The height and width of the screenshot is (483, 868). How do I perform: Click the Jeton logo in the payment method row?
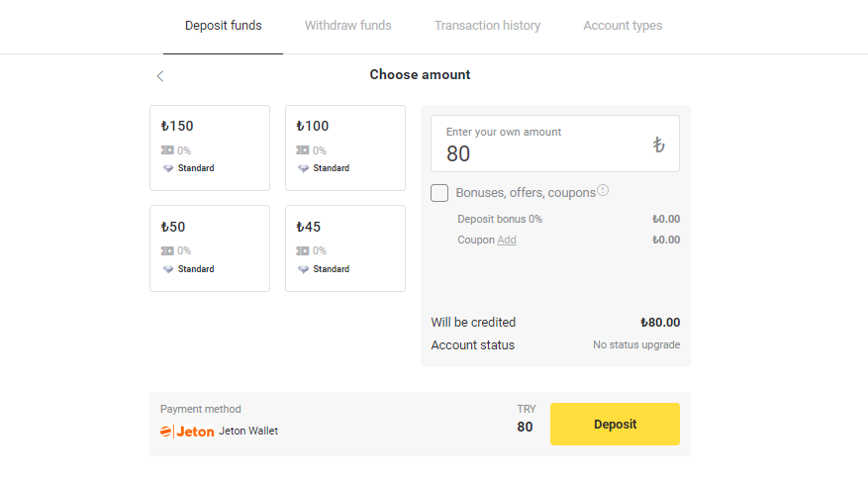pos(187,431)
